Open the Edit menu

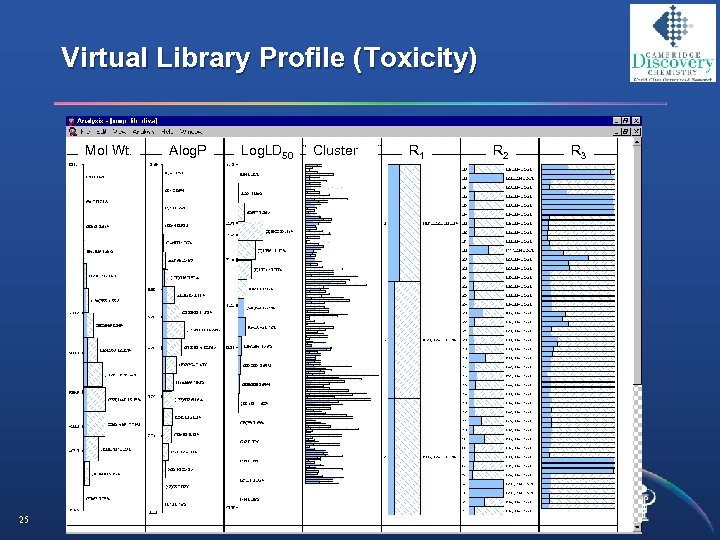tap(101, 132)
